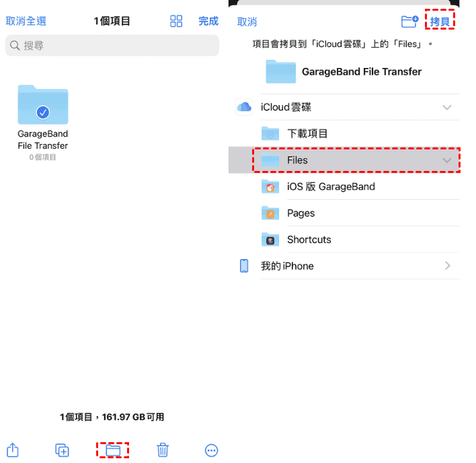This screenshot has height=463, width=476.
Task: Tap the share icon in bottom toolbar
Action: 13,450
